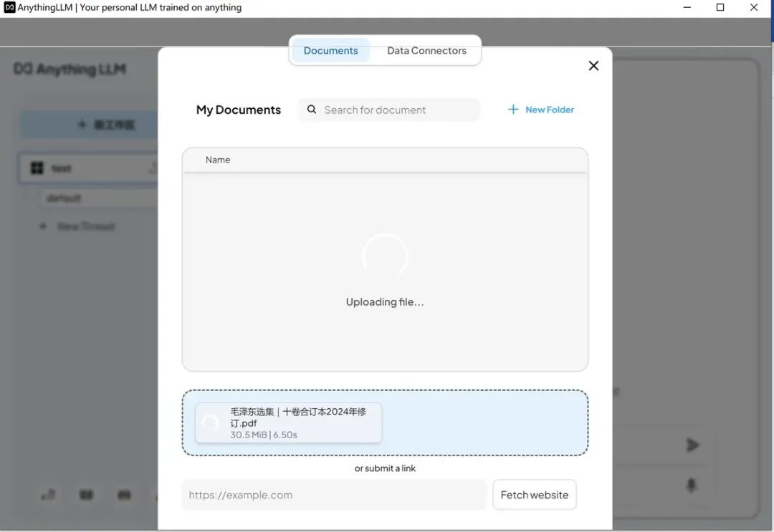This screenshot has width=774, height=532.
Task: Click the Discord icon in sidebar footer
Action: [124, 495]
